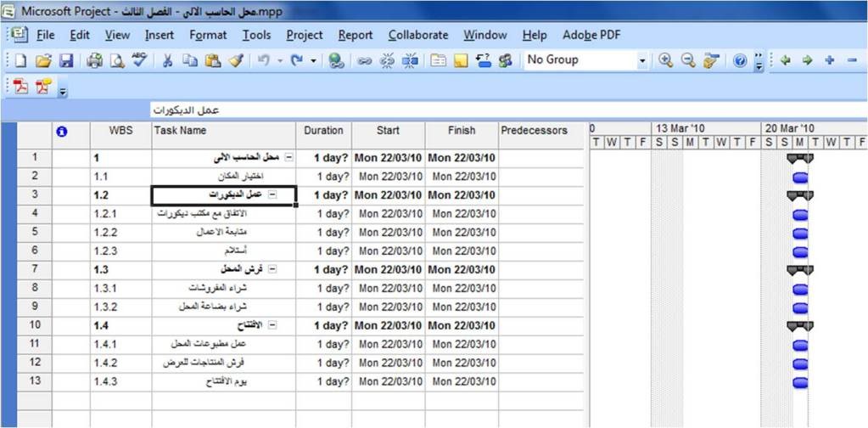Viewport: 868px width, 428px height.
Task: Select the Task Name column header
Action: tap(224, 135)
